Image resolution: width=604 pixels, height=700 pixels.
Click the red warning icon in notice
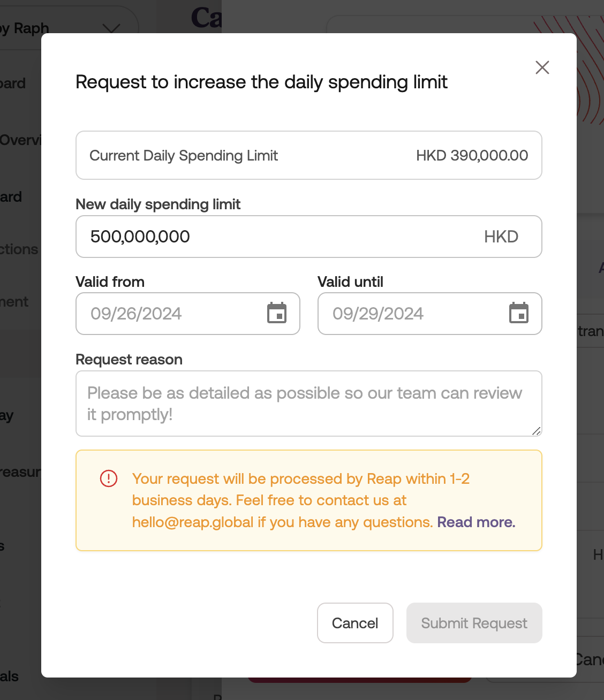[109, 478]
